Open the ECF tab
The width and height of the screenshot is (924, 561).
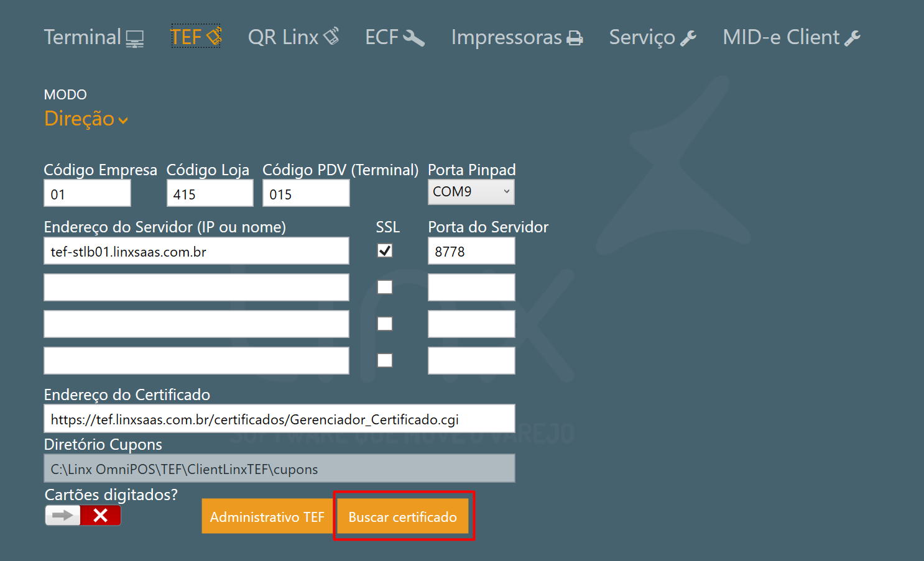[x=395, y=37]
